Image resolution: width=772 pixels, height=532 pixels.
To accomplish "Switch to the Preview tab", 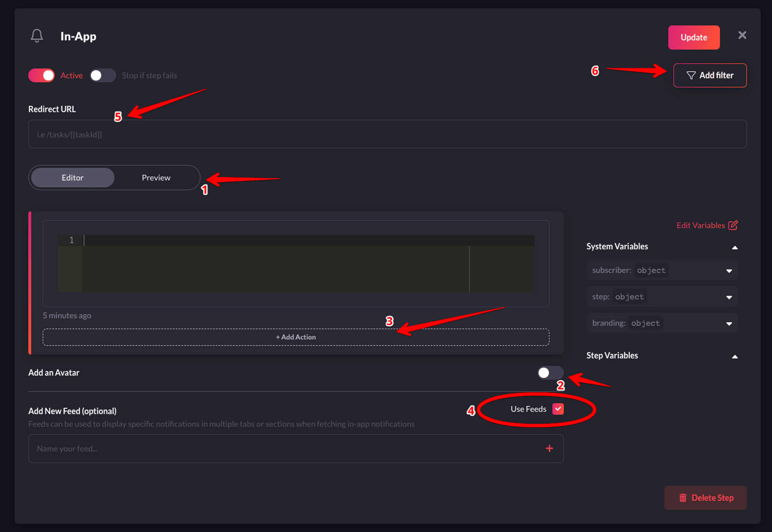I will [156, 178].
